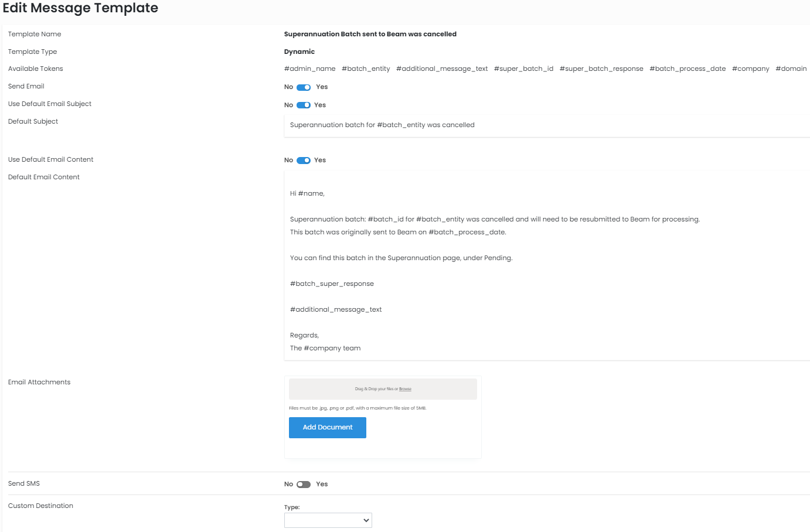Select the #batch_entity token
This screenshot has width=810, height=532.
(x=366, y=69)
